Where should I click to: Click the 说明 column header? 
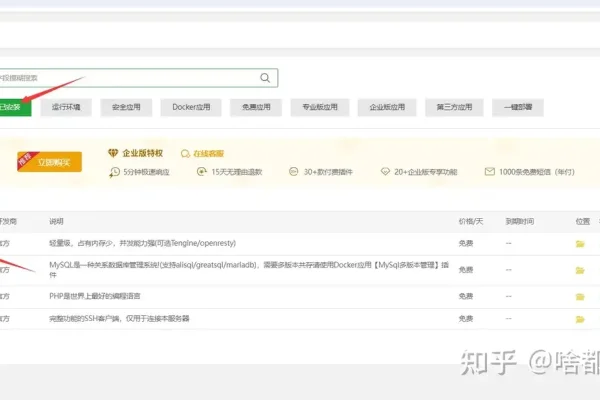[x=56, y=222]
